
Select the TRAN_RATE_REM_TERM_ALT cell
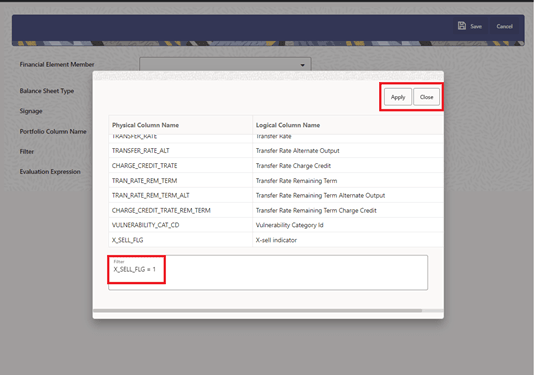pos(180,196)
